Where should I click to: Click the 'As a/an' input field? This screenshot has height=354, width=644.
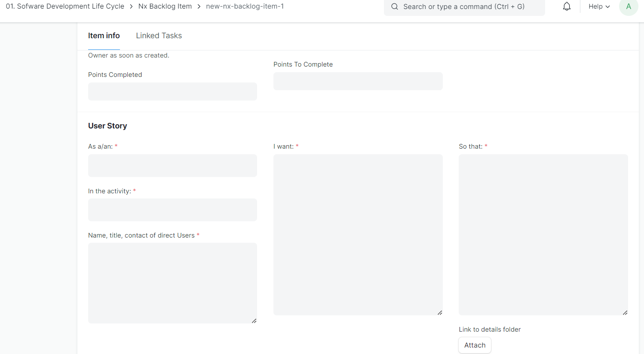172,166
